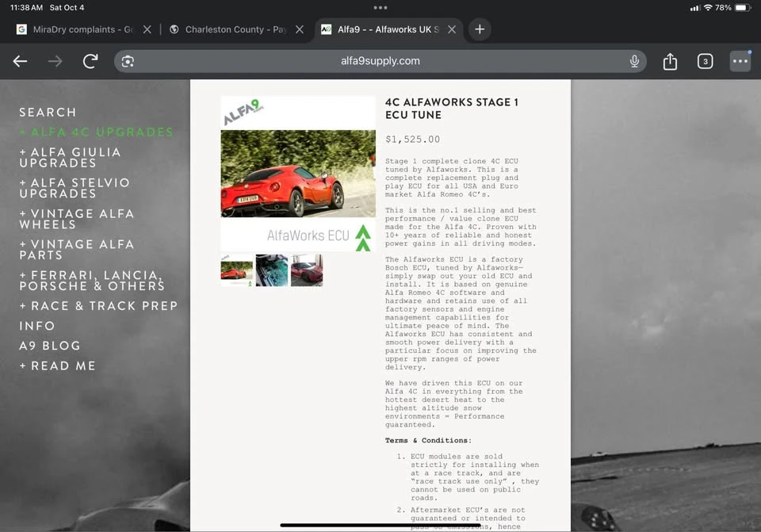
Task: Expand the Race & Track Prep menu
Action: click(98, 306)
